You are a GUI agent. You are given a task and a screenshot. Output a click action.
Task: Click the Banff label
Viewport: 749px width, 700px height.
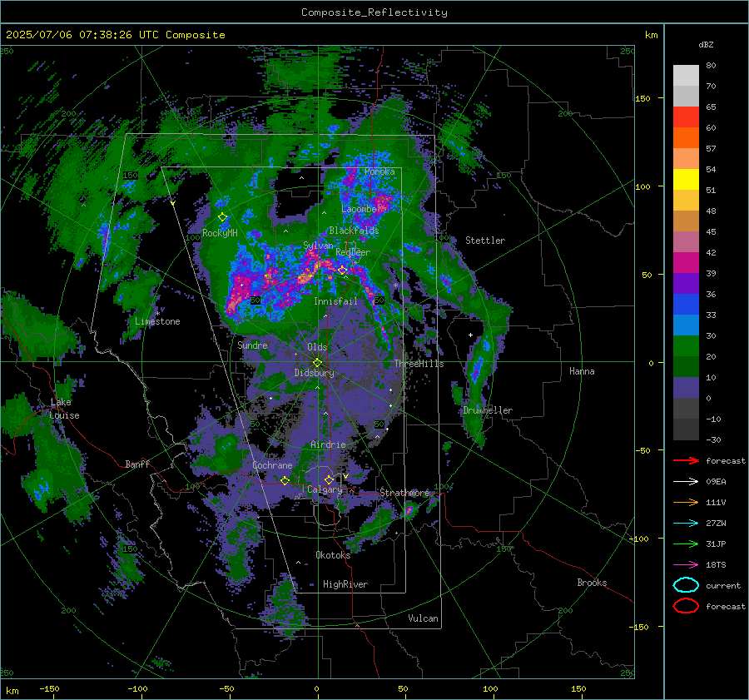137,464
